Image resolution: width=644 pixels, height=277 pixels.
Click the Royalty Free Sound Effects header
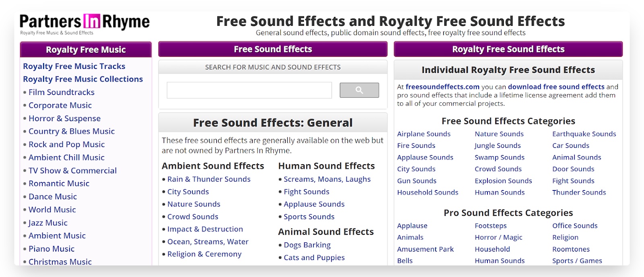(508, 49)
